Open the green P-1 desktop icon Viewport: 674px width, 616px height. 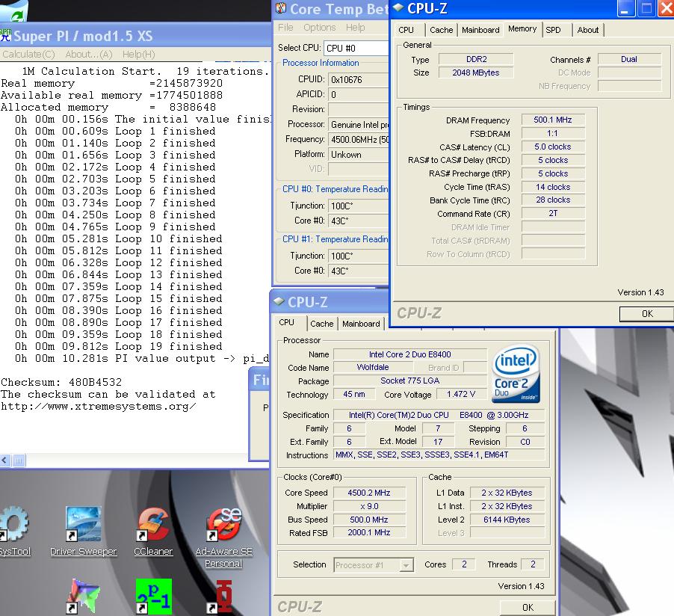pos(153,597)
